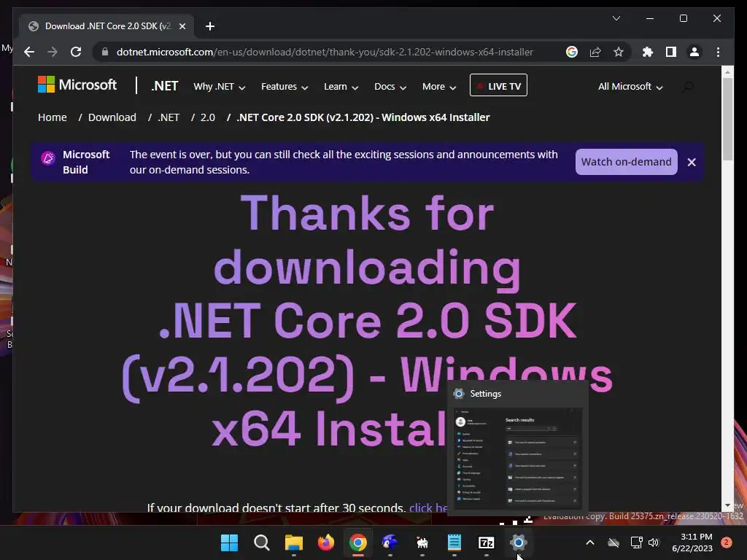Show hidden system tray icons
This screenshot has height=560, width=747.
589,542
